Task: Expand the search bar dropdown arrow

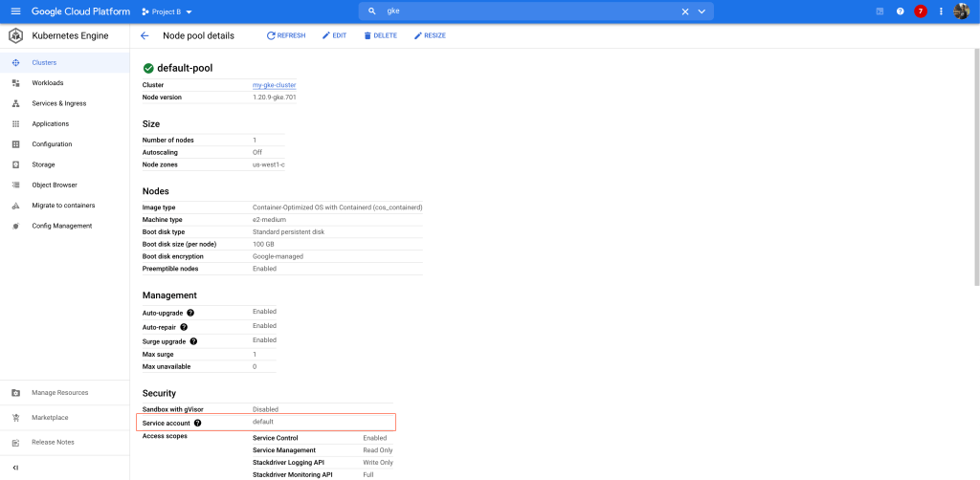Action: click(x=702, y=11)
